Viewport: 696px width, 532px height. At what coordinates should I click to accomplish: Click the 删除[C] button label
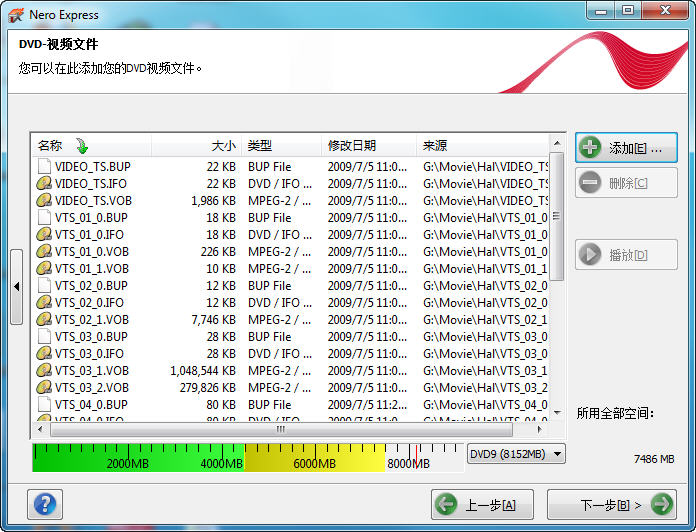tap(628, 183)
